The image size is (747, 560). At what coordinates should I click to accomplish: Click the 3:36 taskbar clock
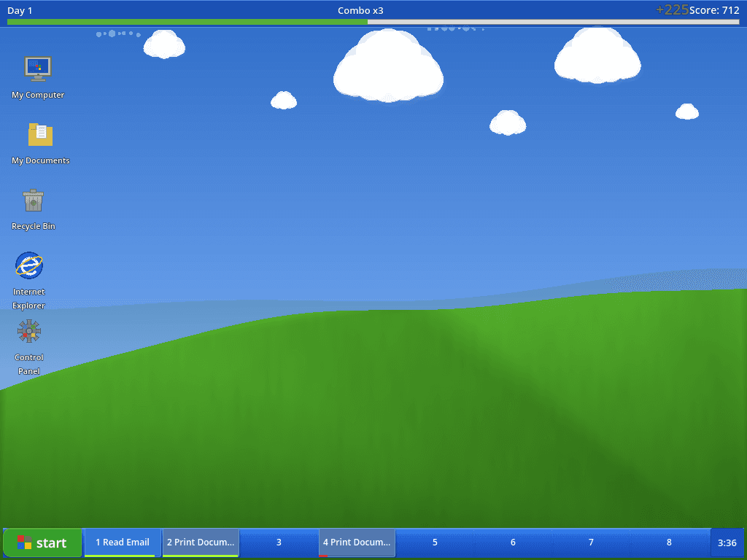coord(727,542)
